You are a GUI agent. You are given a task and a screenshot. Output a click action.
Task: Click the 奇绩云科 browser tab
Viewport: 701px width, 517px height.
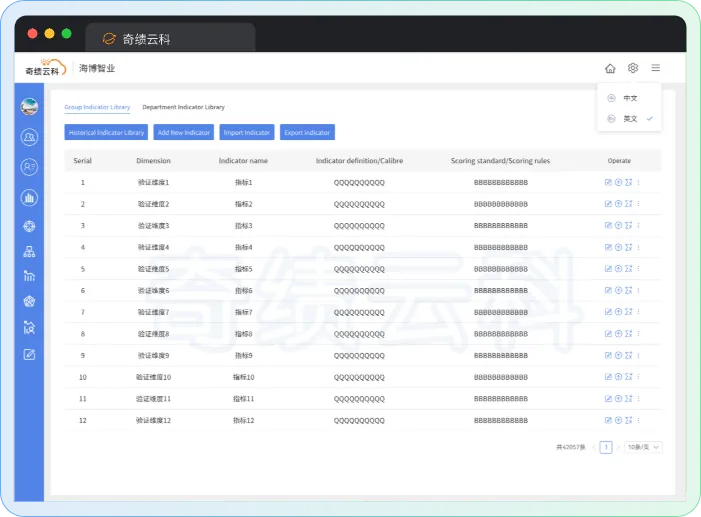pyautogui.click(x=170, y=39)
